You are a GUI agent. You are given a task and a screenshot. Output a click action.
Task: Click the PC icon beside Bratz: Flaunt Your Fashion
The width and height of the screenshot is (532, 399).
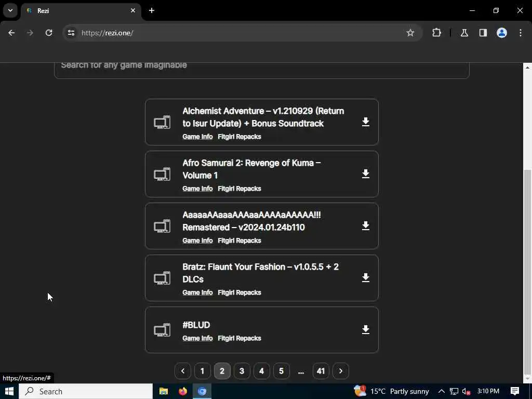162,278
